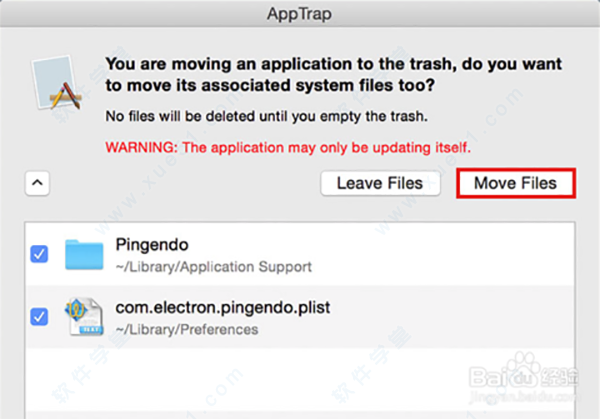
Task: Uncheck the com.electron.pingendo.plist checkbox
Action: tap(39, 317)
